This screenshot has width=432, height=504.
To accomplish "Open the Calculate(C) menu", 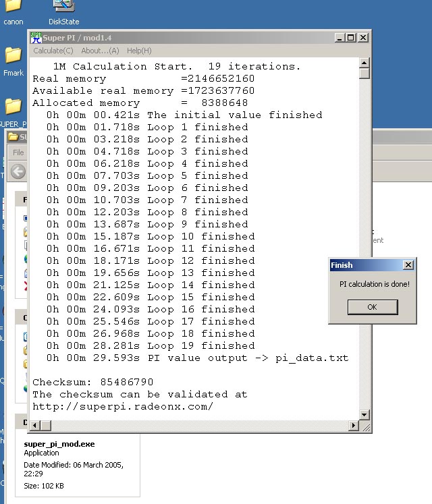I will 53,51.
